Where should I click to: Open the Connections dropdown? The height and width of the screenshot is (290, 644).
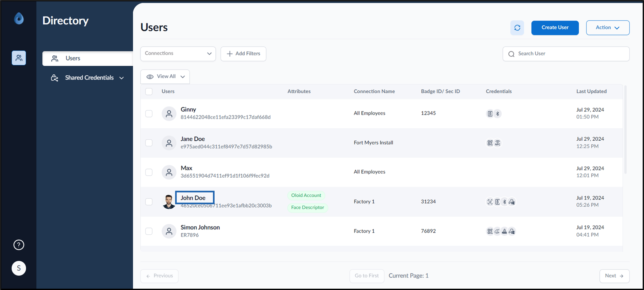tap(178, 54)
